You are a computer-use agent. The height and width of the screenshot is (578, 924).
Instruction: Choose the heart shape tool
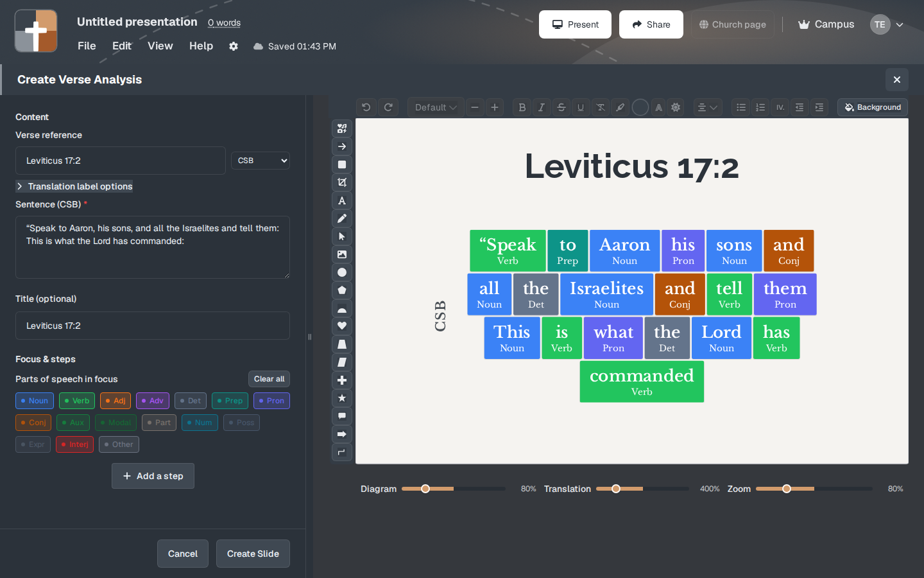tap(342, 326)
